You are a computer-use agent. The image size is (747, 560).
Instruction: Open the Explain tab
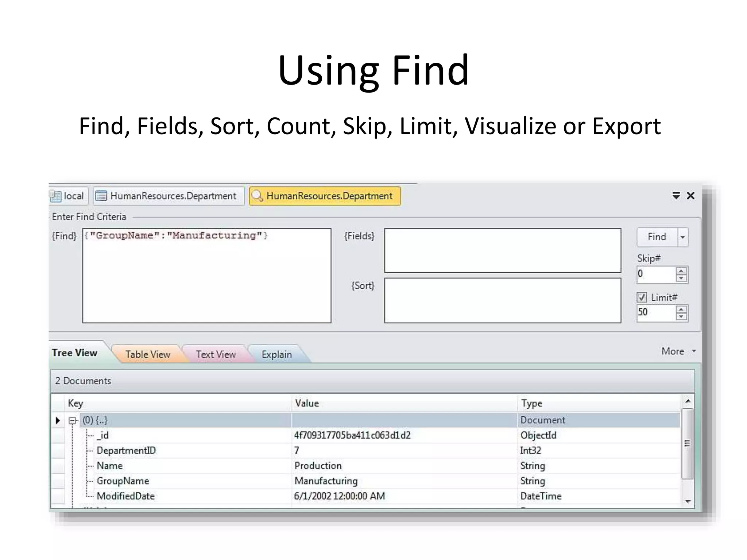(277, 354)
